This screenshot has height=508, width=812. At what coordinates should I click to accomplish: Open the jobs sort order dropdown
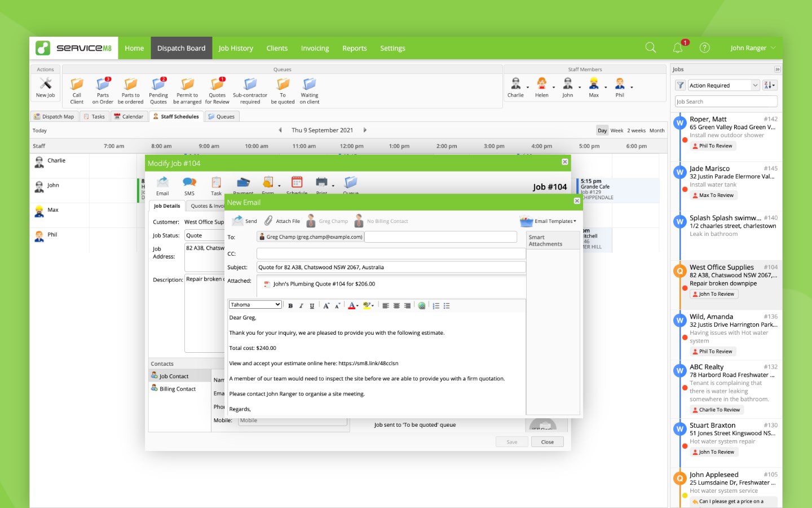(x=770, y=85)
